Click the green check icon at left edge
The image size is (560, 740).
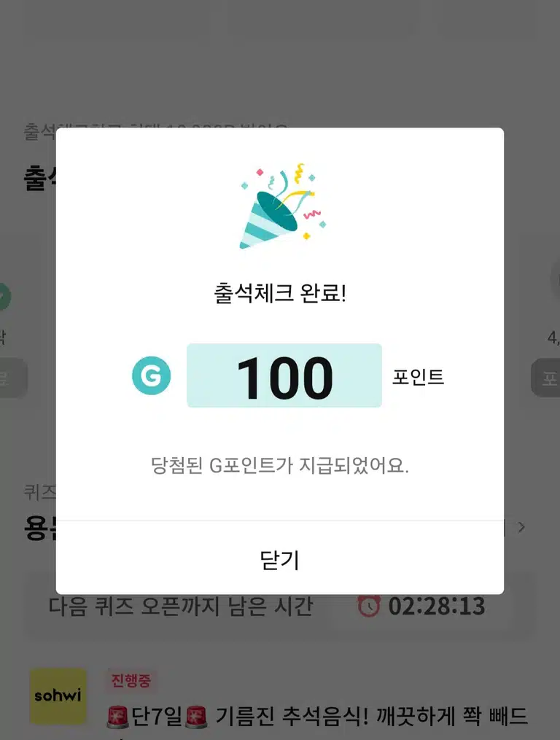click(x=4, y=297)
